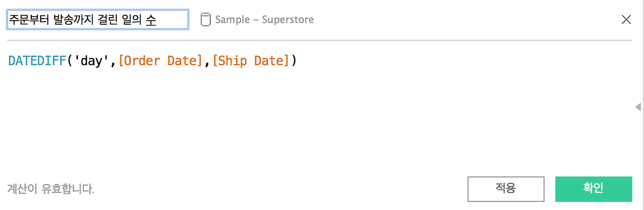Click the opening parenthesis after DATEDIFF
This screenshot has height=210, width=644.
tap(70, 61)
